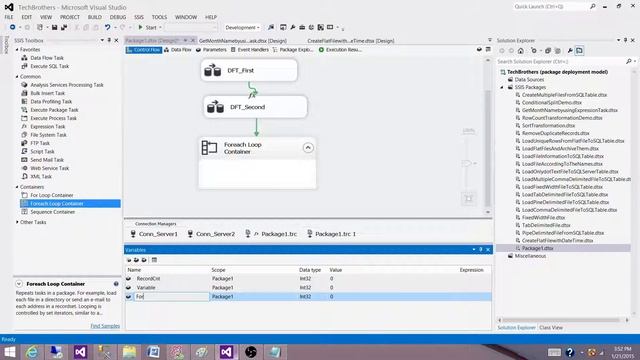Click the Add Variable icon in Variables panel
Screen dimensions: 640x360
[x=129, y=260]
